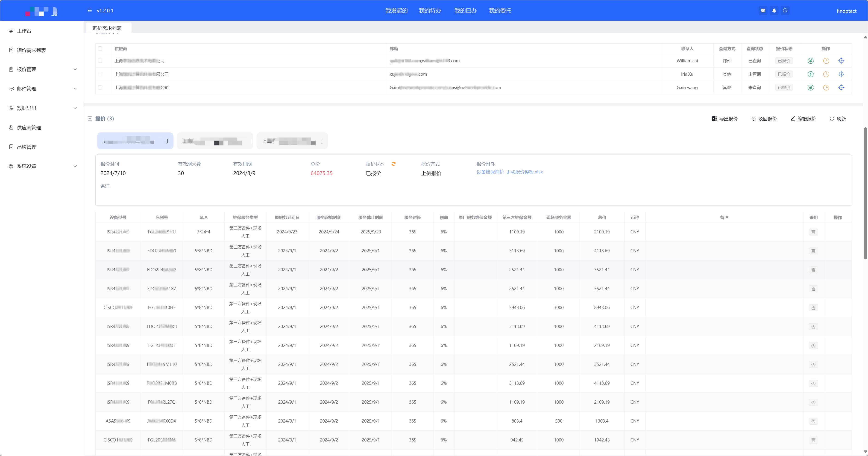Screen dimensions: 868x456
Task: Open the mail envelope icon in header
Action: coord(763,10)
